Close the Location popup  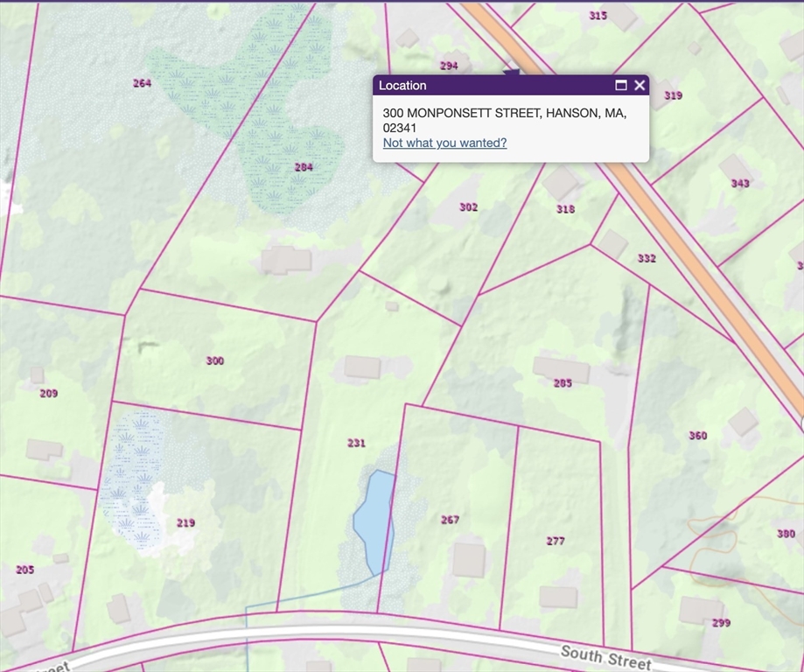click(x=640, y=85)
